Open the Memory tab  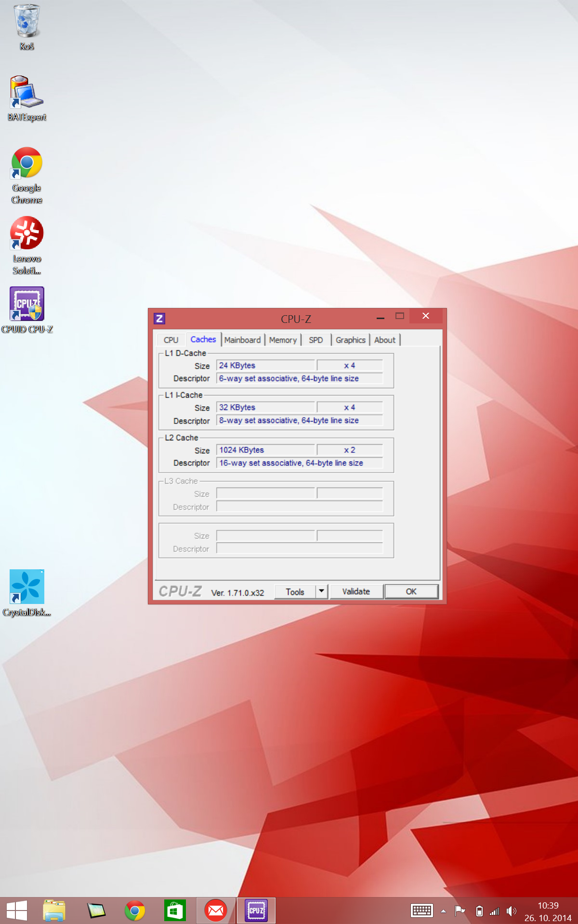pos(283,340)
